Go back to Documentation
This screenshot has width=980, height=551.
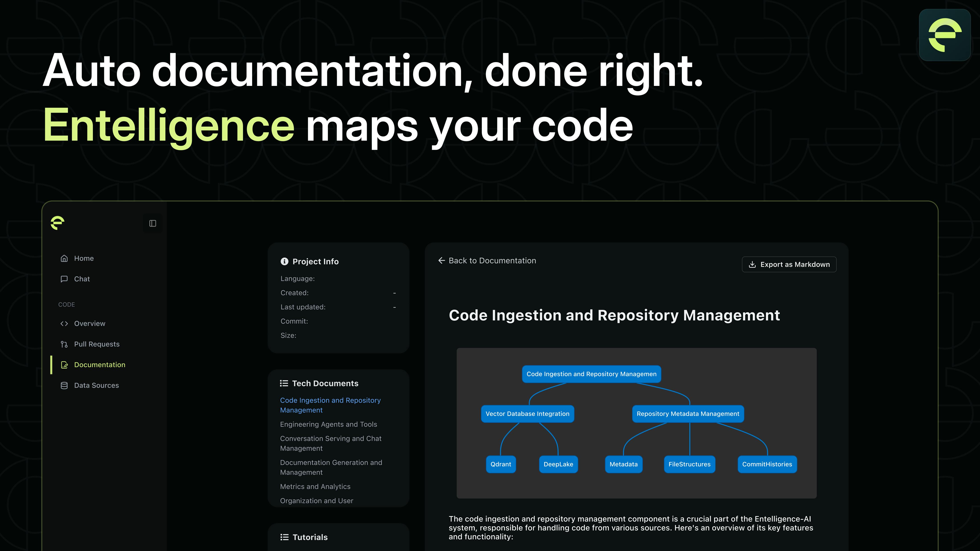487,261
